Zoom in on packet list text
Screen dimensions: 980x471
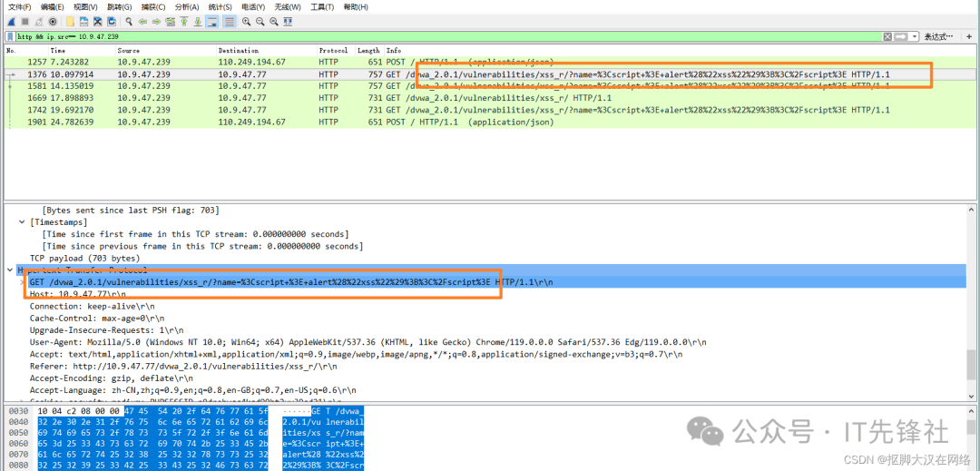[247, 21]
